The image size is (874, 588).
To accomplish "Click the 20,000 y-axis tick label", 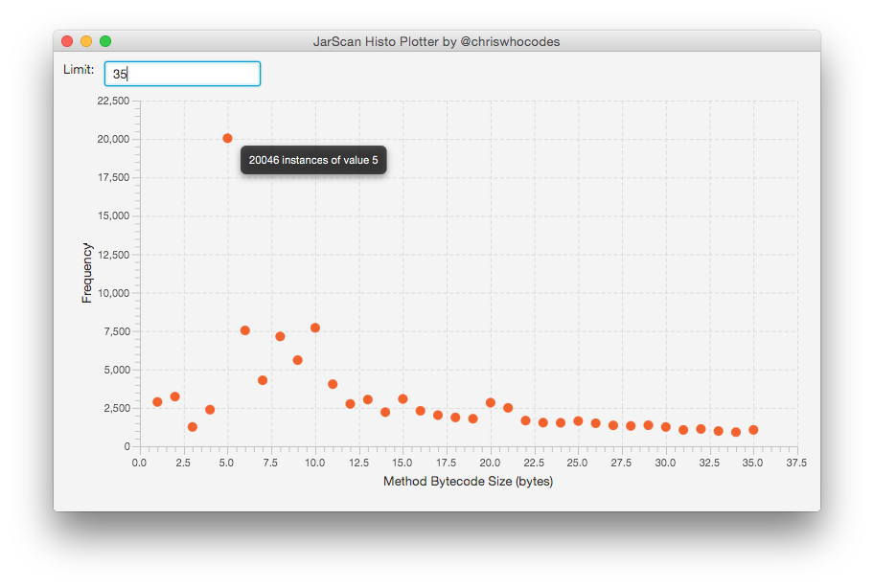I will (113, 139).
